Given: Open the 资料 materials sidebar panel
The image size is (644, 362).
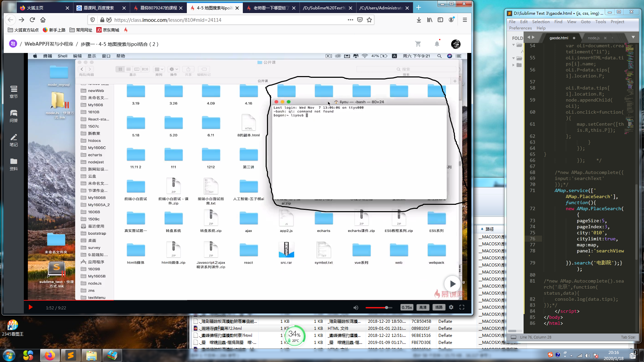Looking at the screenshot, I should point(14,164).
